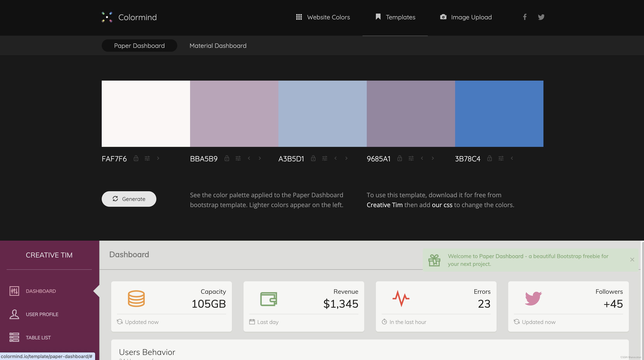Open Facebook page icon in header

pos(525,17)
